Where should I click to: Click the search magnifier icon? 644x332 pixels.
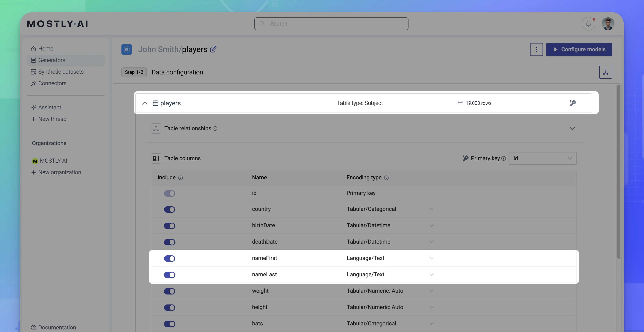pyautogui.click(x=262, y=24)
